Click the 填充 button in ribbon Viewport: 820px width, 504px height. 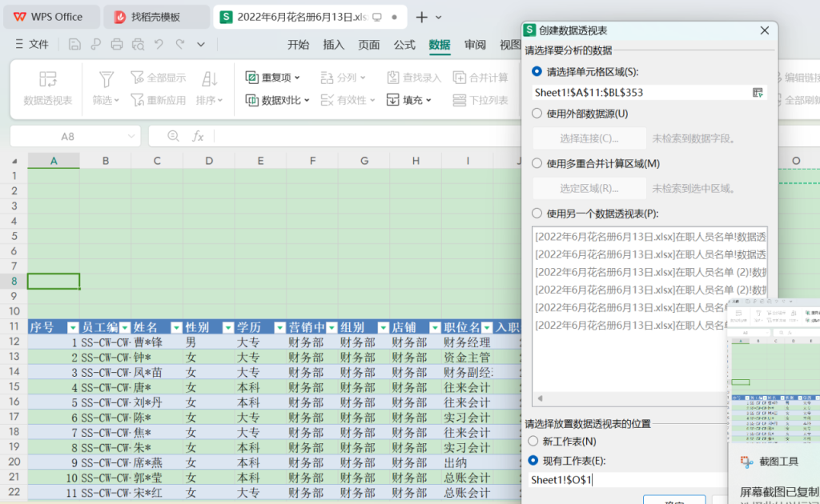(x=408, y=100)
